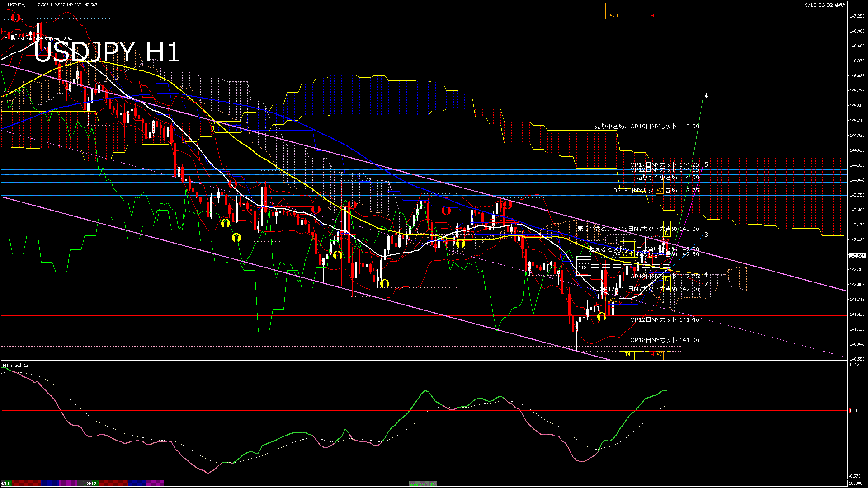Click the 143.170 price axis label
Screen dimensions: 868x488
(x=857, y=225)
